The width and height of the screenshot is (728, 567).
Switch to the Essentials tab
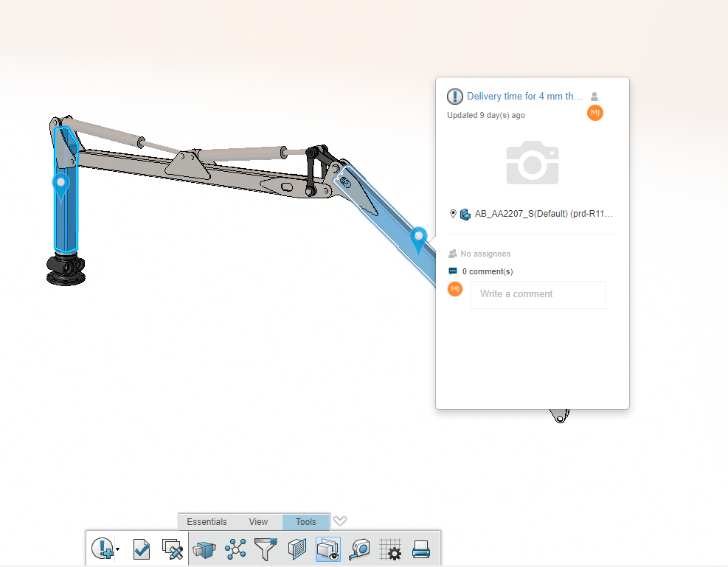pyautogui.click(x=207, y=522)
